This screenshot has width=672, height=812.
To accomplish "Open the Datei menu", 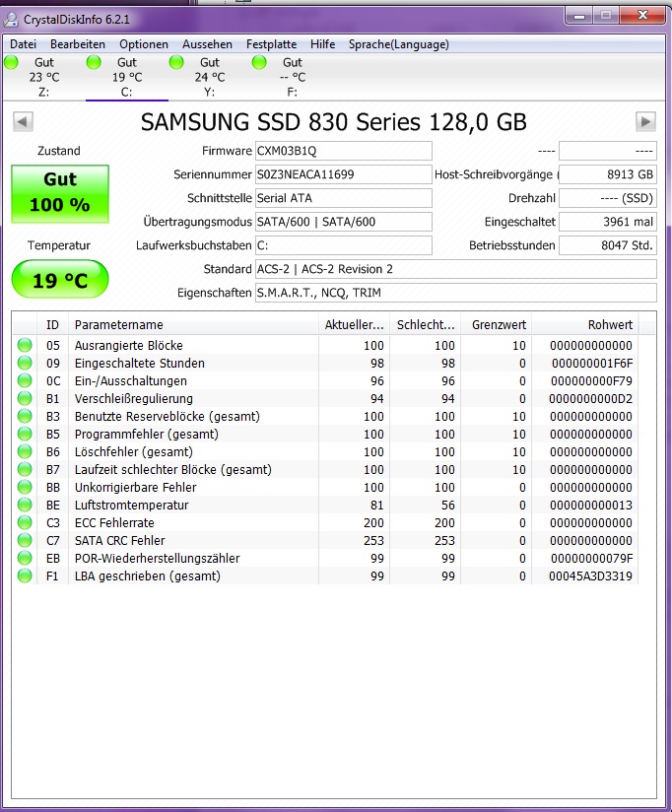I will coord(24,44).
